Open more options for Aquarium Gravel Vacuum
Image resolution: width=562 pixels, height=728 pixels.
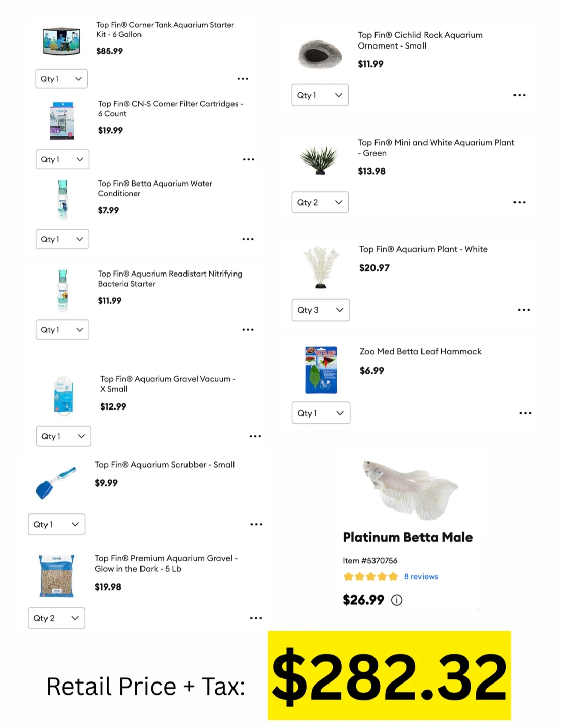click(255, 436)
